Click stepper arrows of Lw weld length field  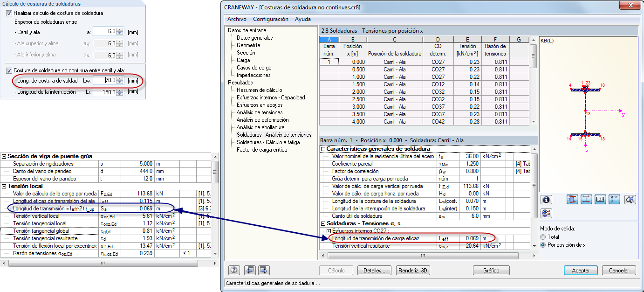pyautogui.click(x=120, y=81)
